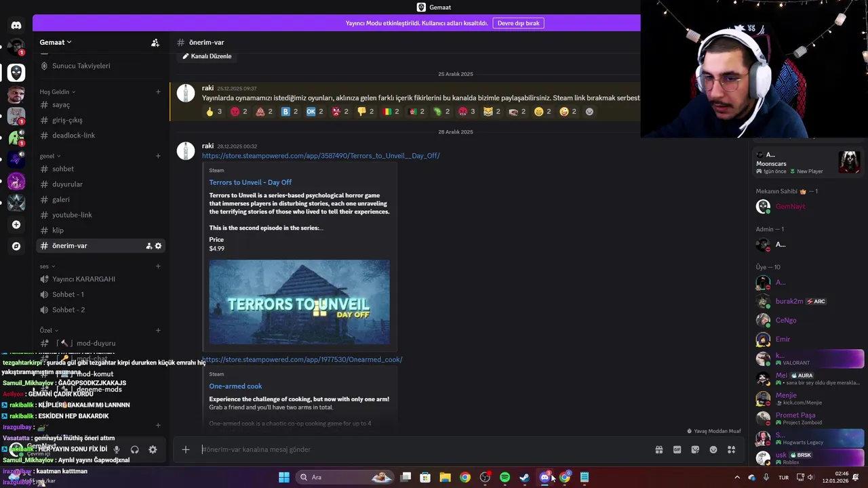Create invite for the önerim-var channel
Screen dimensions: 868x488
point(149,246)
